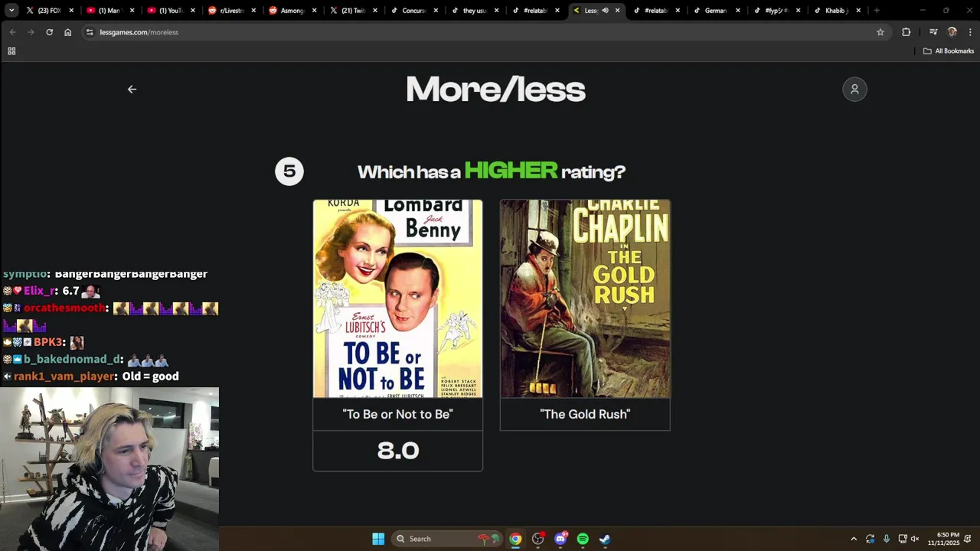Open the microphone icon in system tray

[887, 539]
